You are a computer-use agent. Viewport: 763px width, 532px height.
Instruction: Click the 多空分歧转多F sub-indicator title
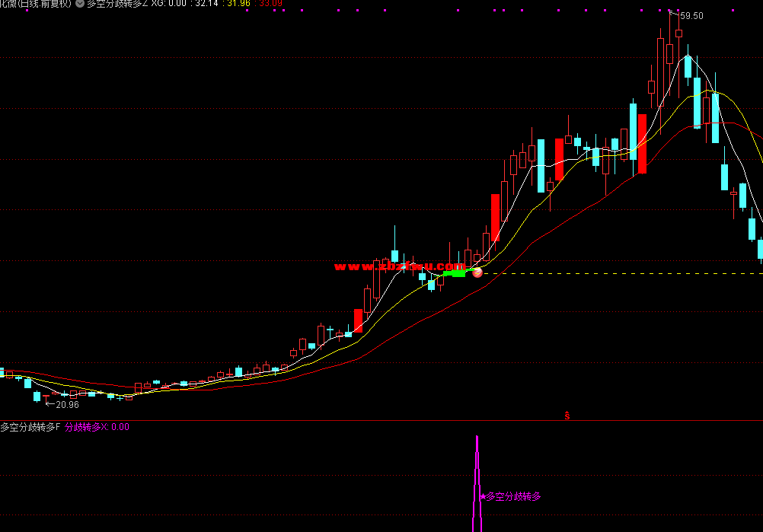(x=30, y=427)
